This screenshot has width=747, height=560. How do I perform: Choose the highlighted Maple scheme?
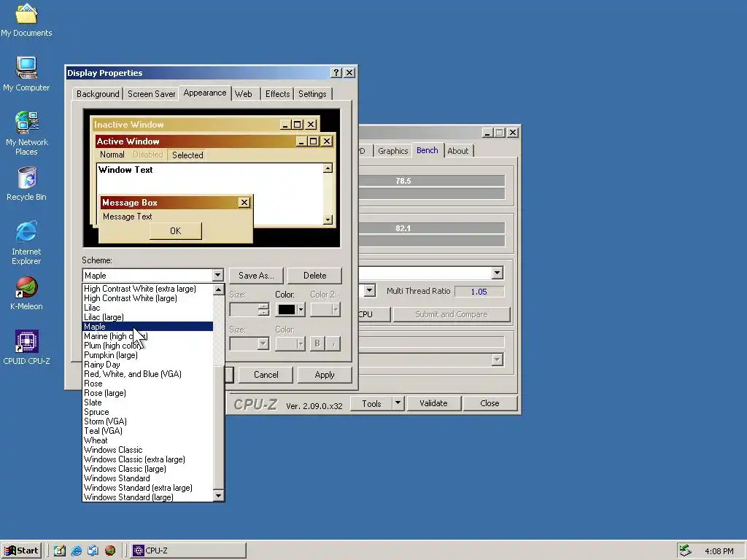[147, 327]
